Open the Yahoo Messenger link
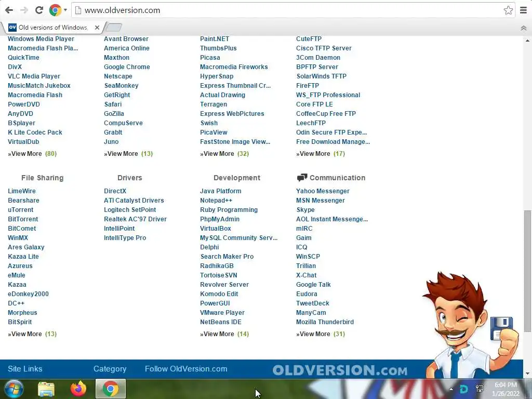The image size is (532, 399). coord(323,191)
